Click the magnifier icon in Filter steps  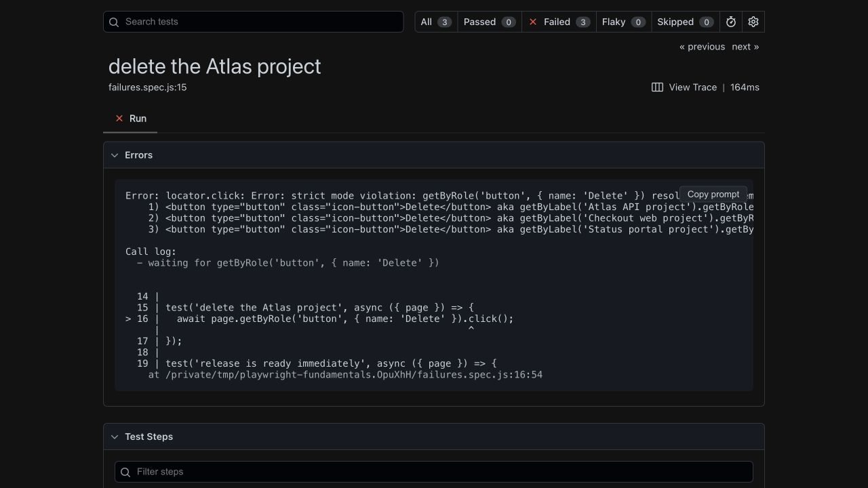125,472
